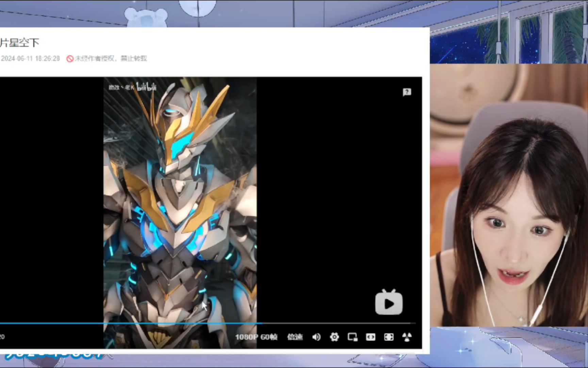
Task: Open the 1080P 60帧 quality selector
Action: point(256,337)
